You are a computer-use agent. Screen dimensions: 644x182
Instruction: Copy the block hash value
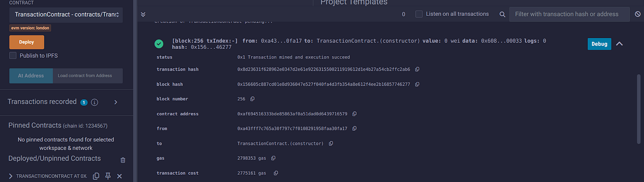(417, 84)
